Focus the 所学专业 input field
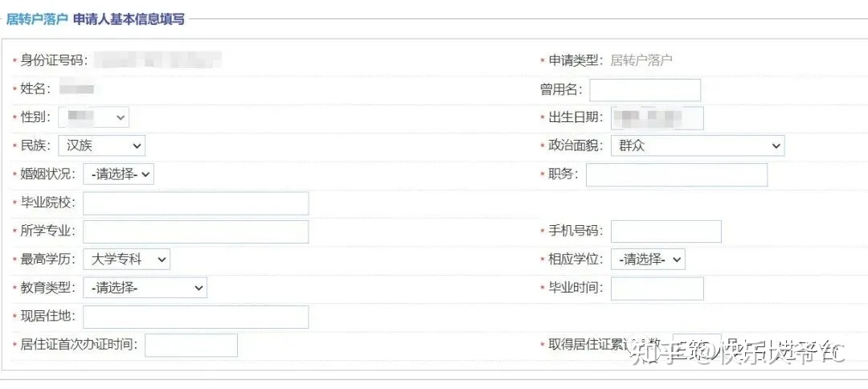Screen dimensions: 868x389 pyautogui.click(x=196, y=231)
